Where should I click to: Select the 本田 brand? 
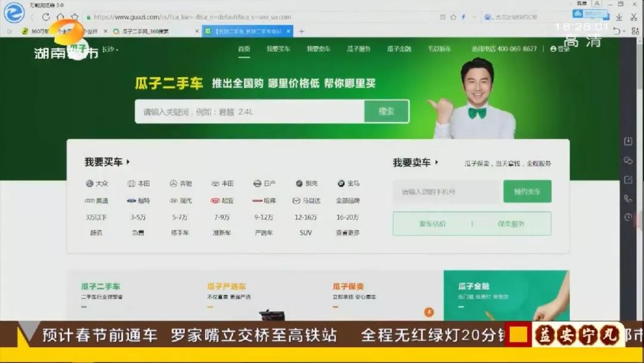tap(139, 183)
